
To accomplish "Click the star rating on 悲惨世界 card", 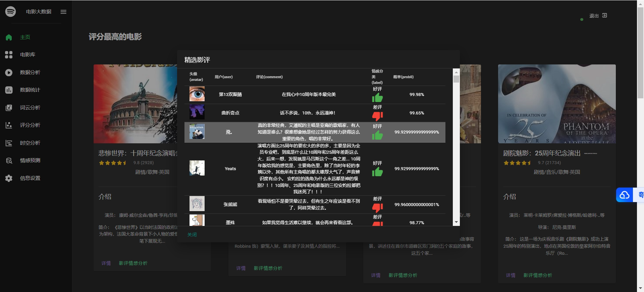I will coord(112,163).
